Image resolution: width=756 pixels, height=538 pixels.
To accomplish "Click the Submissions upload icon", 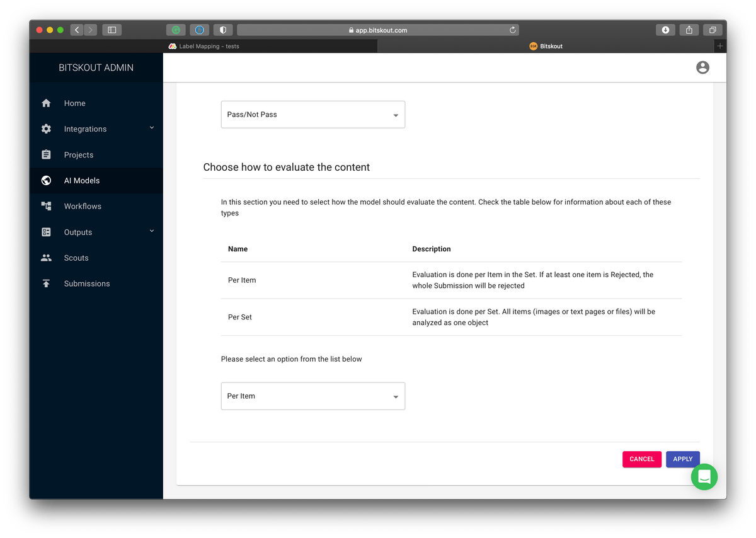I will click(x=46, y=283).
